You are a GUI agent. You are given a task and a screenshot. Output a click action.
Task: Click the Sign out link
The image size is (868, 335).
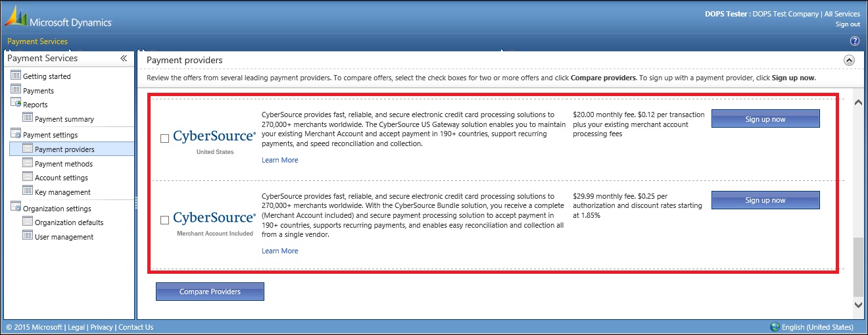point(847,24)
